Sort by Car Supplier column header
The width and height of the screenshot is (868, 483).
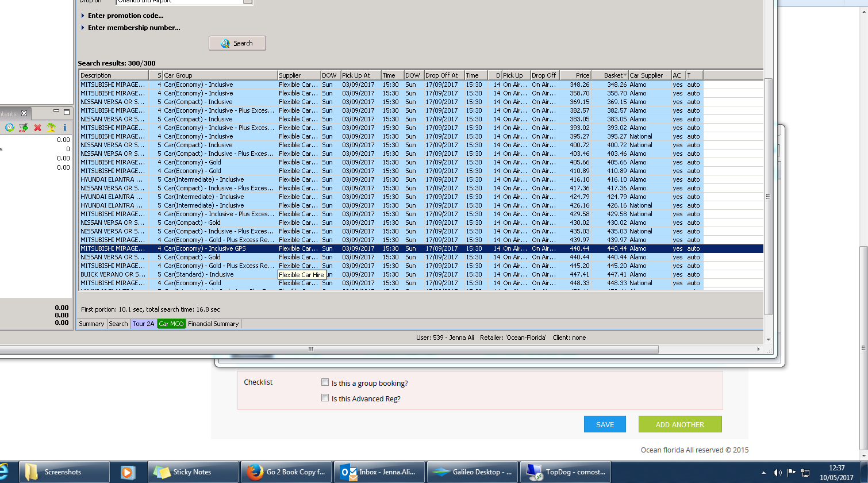tap(649, 75)
